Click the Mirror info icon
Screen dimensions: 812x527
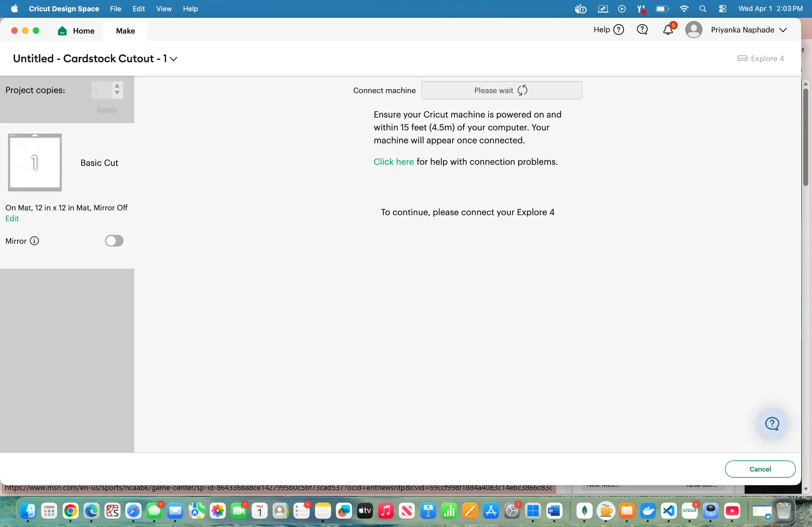coord(34,241)
